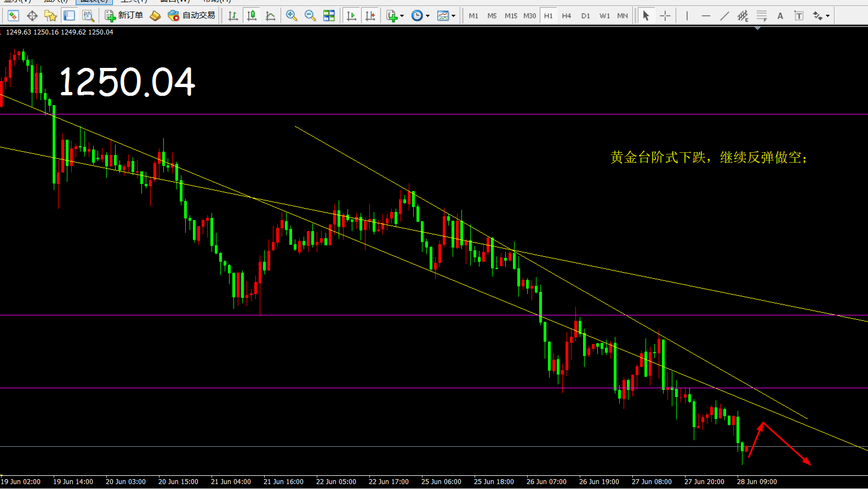This screenshot has height=489, width=868.
Task: Select the text label (T) tool
Action: point(799,16)
